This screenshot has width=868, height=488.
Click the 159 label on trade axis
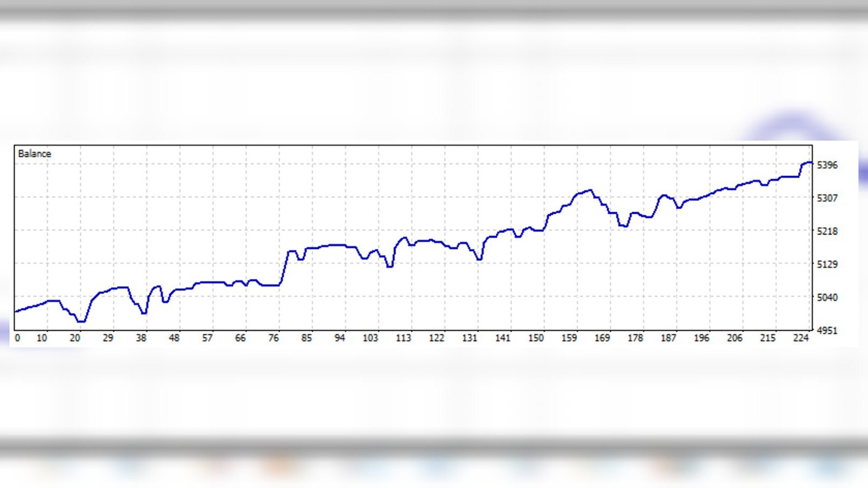[569, 338]
